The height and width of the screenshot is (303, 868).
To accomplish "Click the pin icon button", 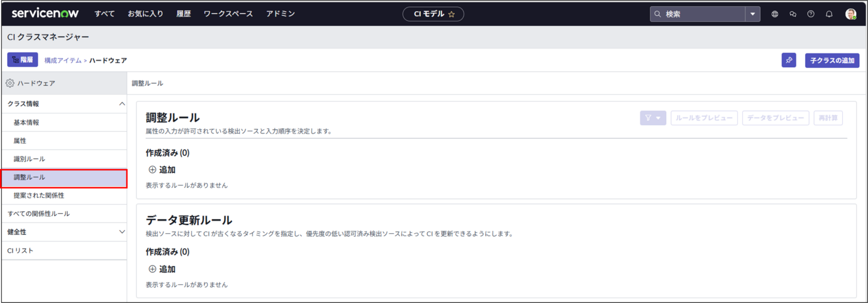I will point(789,60).
